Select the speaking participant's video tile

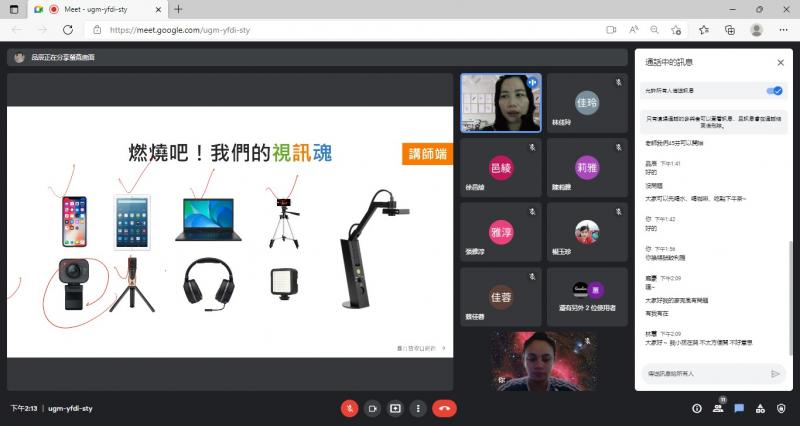[501, 103]
